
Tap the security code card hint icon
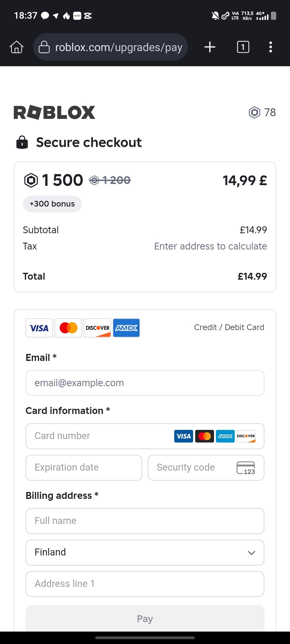coord(246,468)
